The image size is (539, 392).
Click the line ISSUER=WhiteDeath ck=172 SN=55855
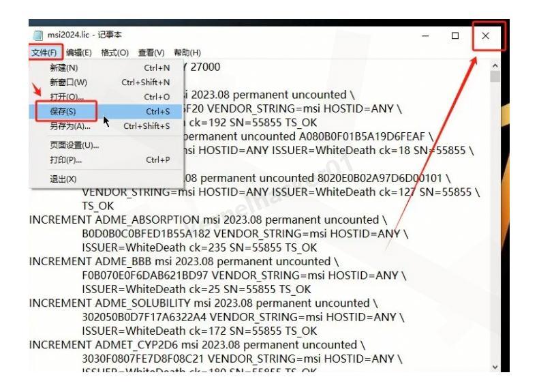pyautogui.click(x=200, y=331)
